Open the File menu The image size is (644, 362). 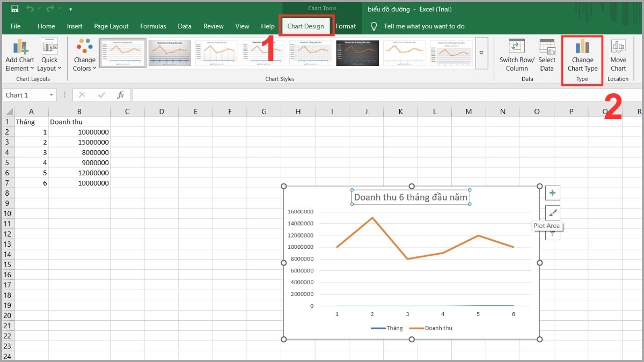[x=16, y=26]
